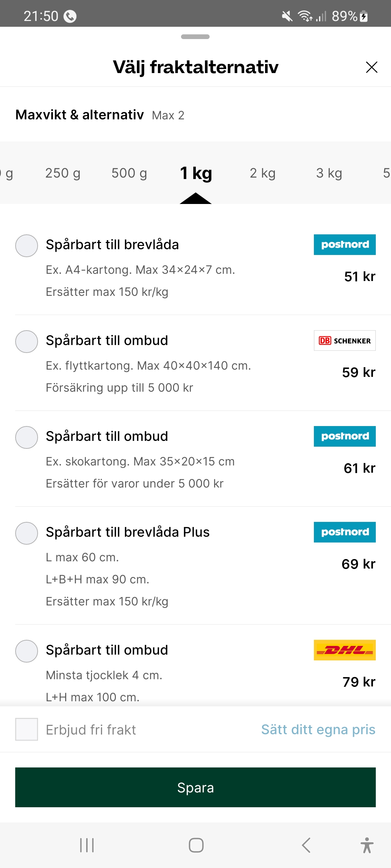Tap PostNord logo on 69 kr option
The image size is (391, 868).
pos(345,532)
